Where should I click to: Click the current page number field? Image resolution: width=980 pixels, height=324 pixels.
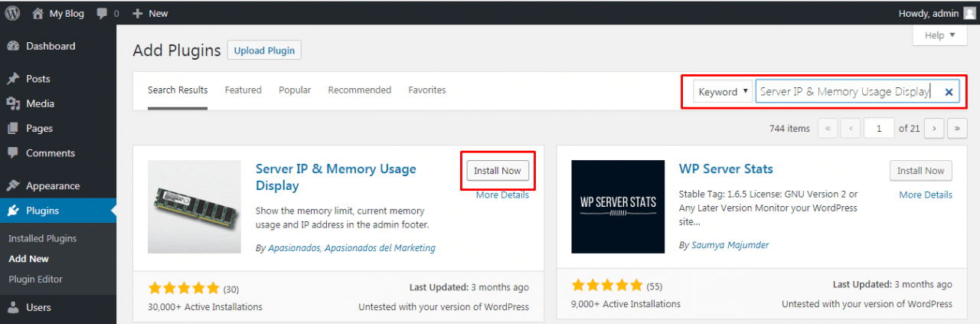[880, 129]
